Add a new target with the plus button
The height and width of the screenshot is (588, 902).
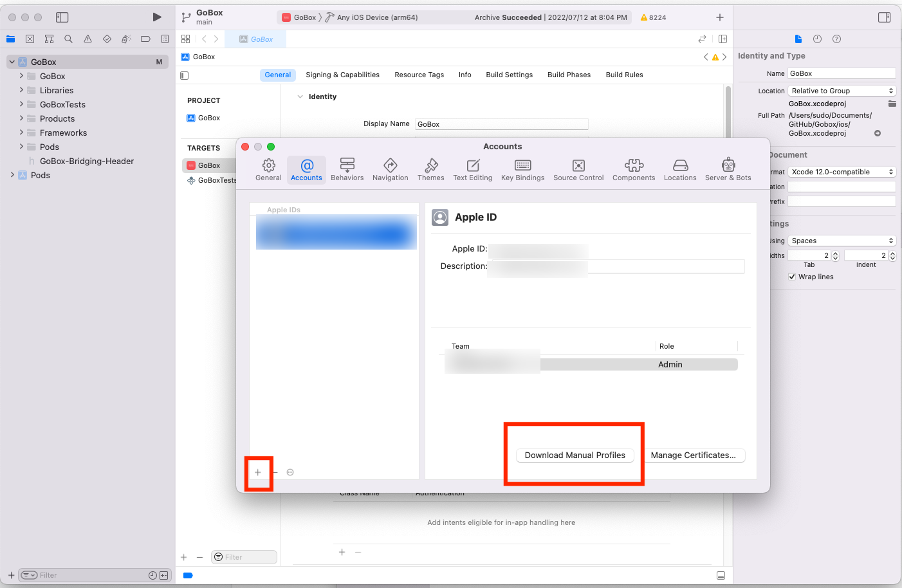point(184,557)
